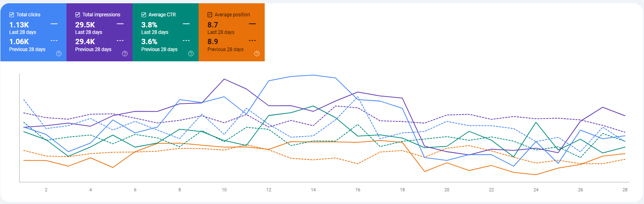The height and width of the screenshot is (204, 644).
Task: Open help icon on Average position card
Action: pos(257,54)
